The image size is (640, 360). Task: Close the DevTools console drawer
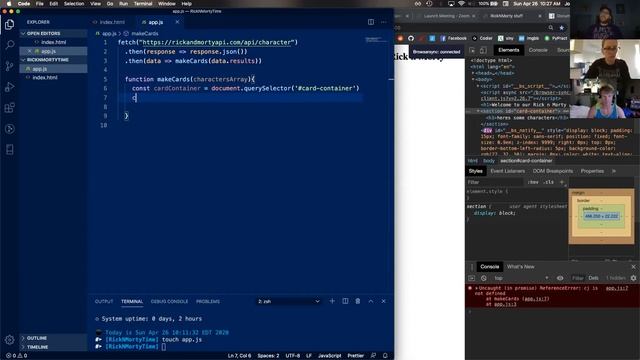633,267
